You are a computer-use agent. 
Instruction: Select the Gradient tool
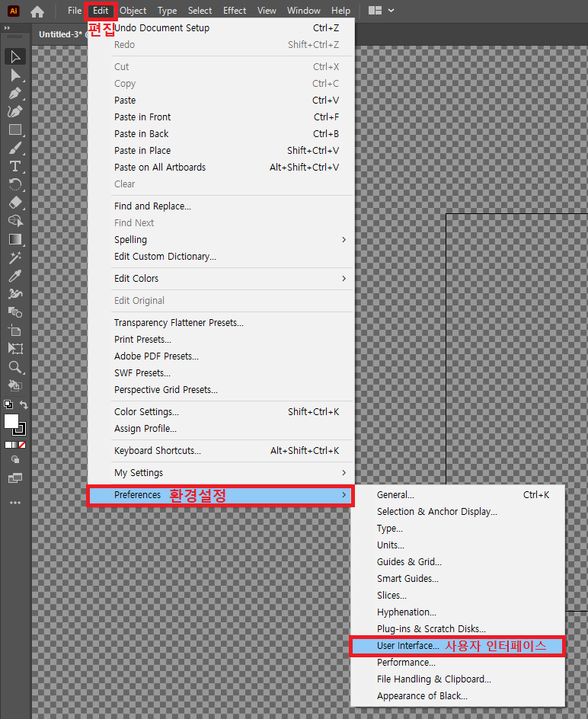(15, 239)
